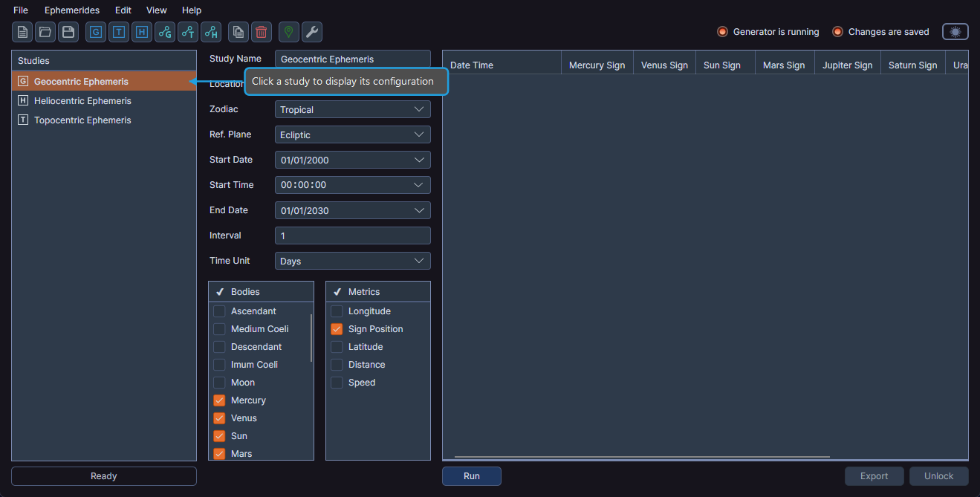Screen dimensions: 980x497
Task: Check the Moon body checkbox
Action: (219, 383)
